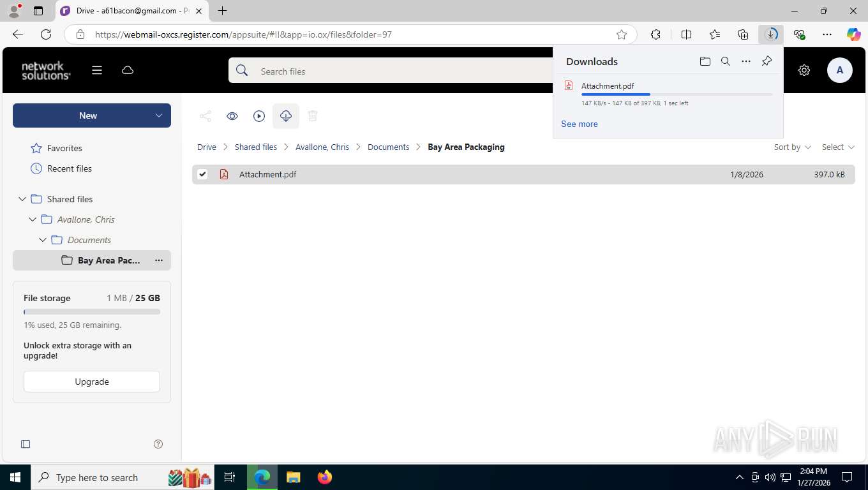
Task: Open a new browser tab
Action: click(x=222, y=11)
